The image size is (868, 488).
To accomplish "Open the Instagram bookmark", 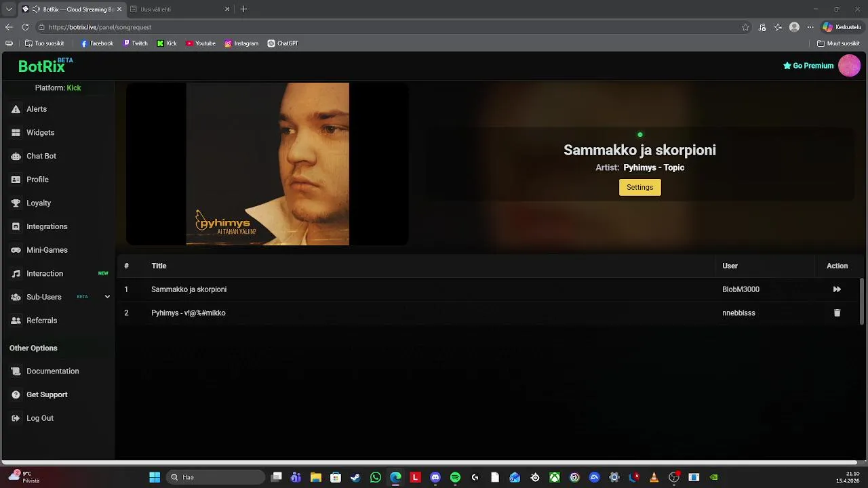I will (x=241, y=43).
